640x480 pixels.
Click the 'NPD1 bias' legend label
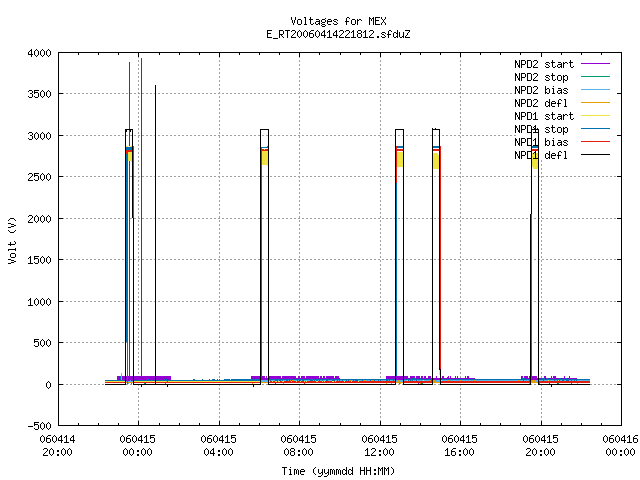tap(541, 142)
